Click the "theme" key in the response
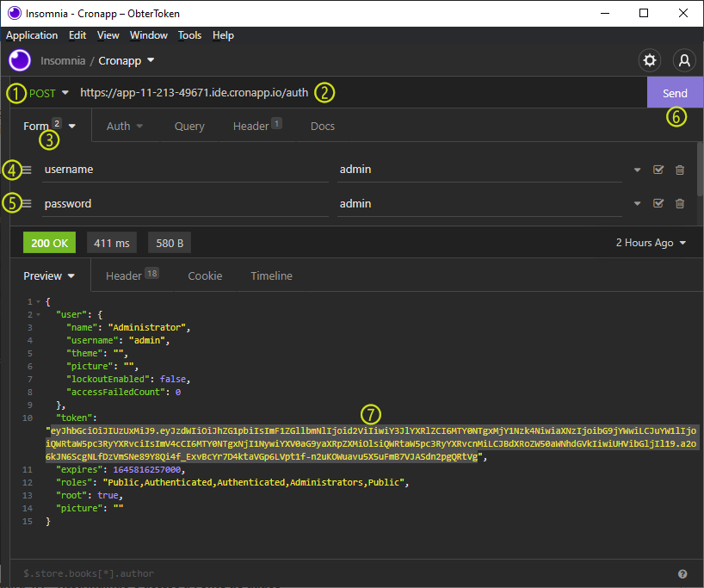Image resolution: width=704 pixels, height=588 pixels. [84, 354]
